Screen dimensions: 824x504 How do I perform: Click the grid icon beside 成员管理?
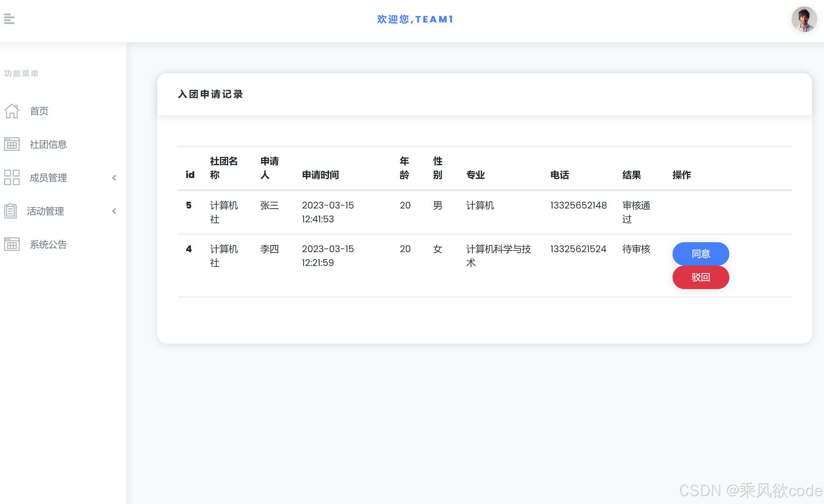[x=11, y=178]
